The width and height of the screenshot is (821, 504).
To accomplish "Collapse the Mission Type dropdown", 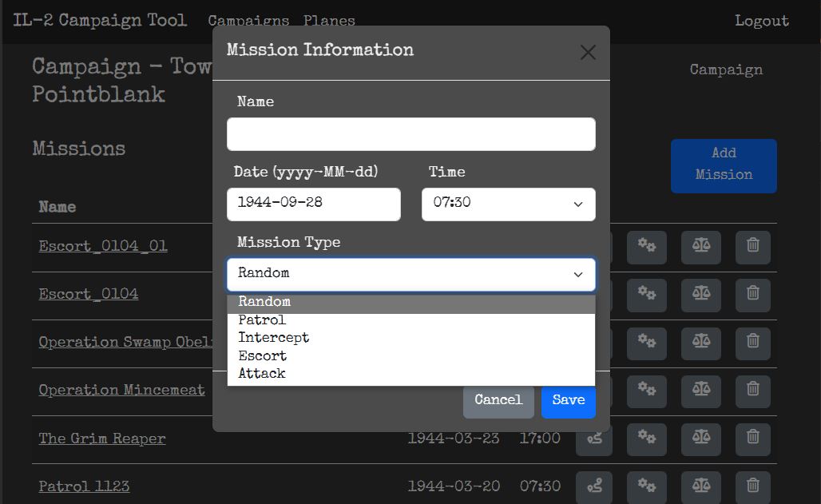I will click(x=410, y=274).
